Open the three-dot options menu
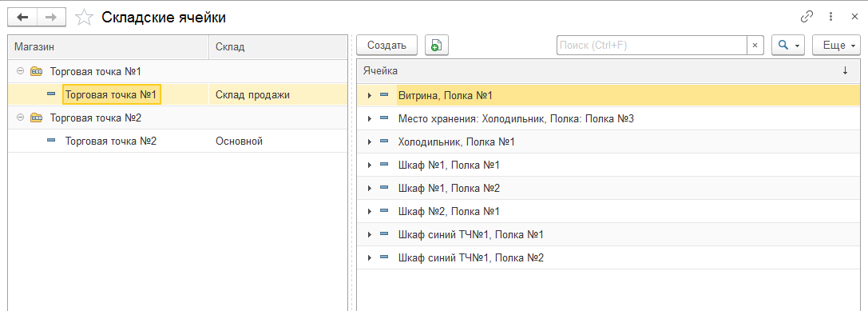The width and height of the screenshot is (868, 311). click(831, 17)
